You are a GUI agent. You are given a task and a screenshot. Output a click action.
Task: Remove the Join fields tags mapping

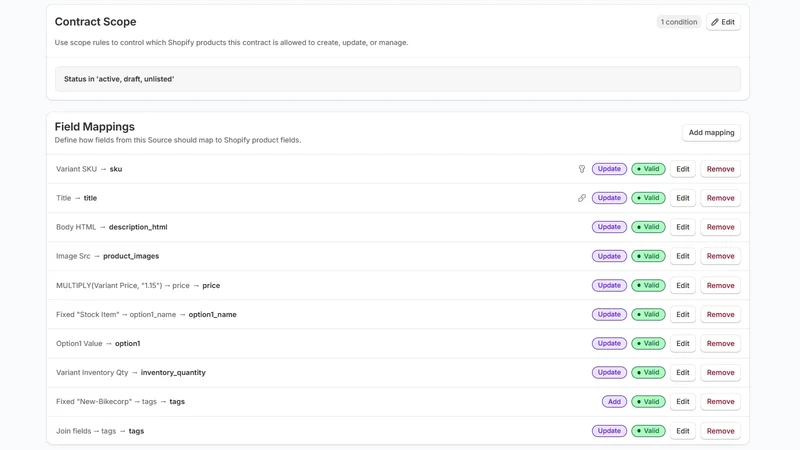coord(720,431)
